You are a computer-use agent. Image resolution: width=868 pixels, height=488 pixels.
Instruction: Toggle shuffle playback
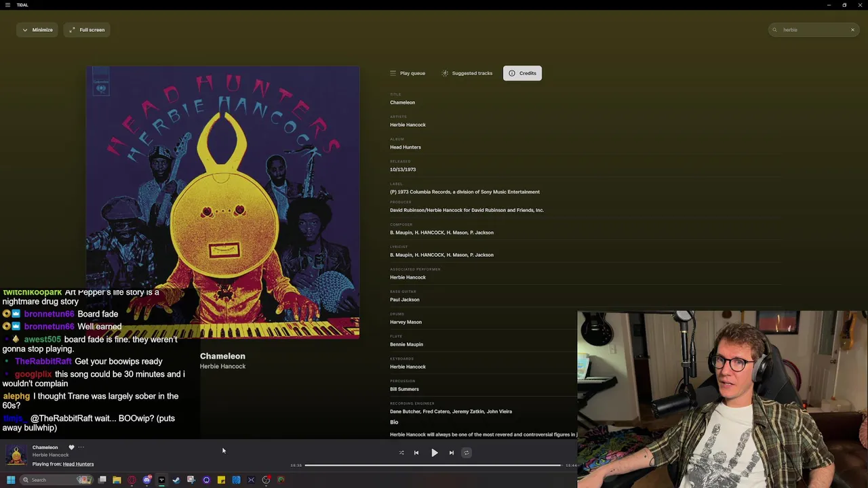point(401,453)
